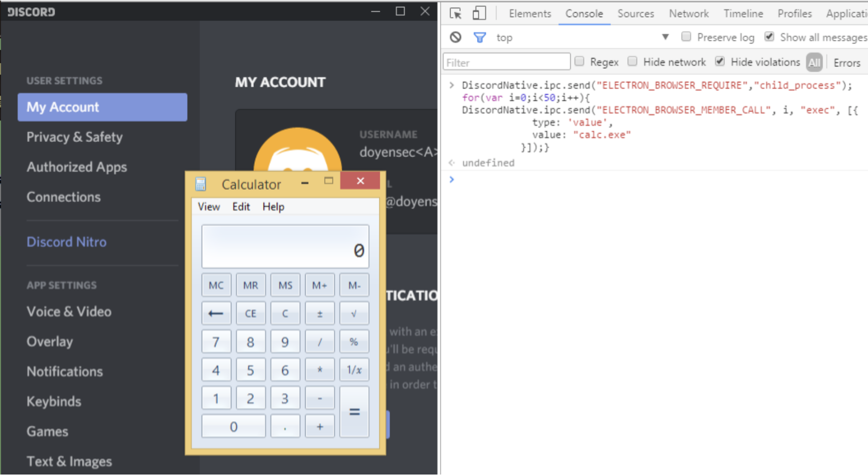Open Calculator's Edit menu
Viewport: 868px width, 476px height.
click(x=241, y=207)
